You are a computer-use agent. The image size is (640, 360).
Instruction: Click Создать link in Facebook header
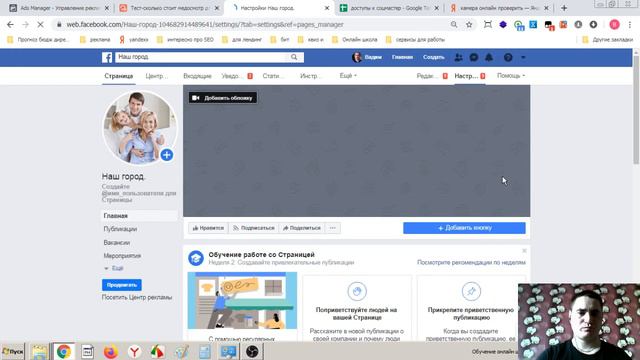433,58
